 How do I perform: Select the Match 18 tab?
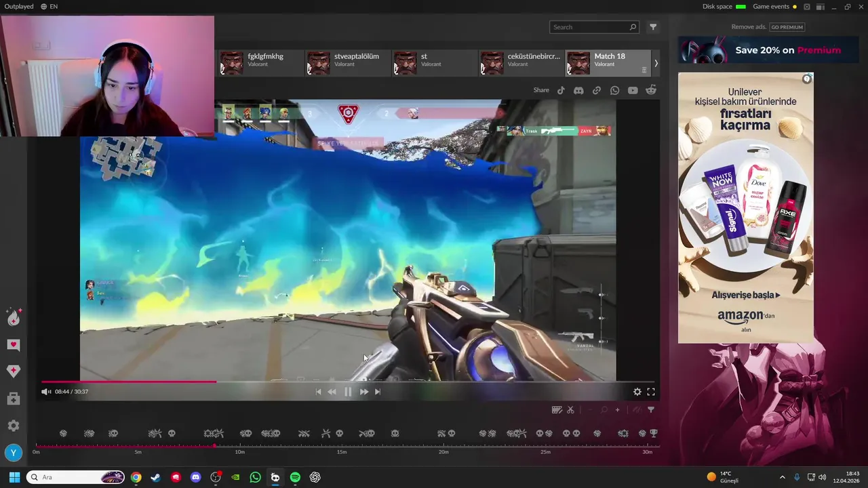608,63
